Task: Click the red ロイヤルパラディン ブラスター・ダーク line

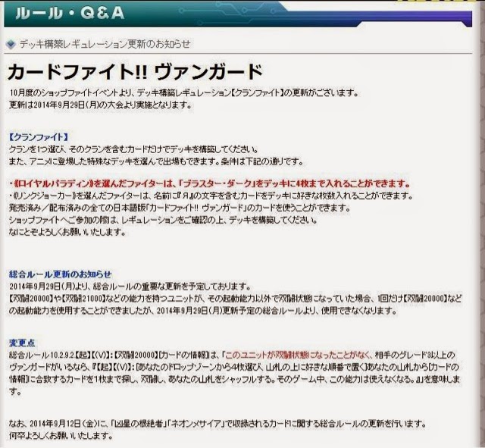Action: click(210, 183)
